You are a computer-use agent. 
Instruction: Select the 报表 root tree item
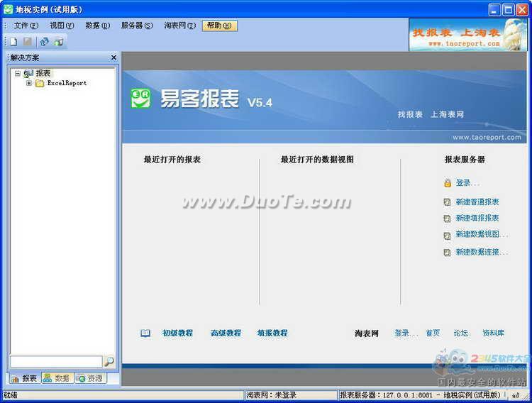pos(43,73)
